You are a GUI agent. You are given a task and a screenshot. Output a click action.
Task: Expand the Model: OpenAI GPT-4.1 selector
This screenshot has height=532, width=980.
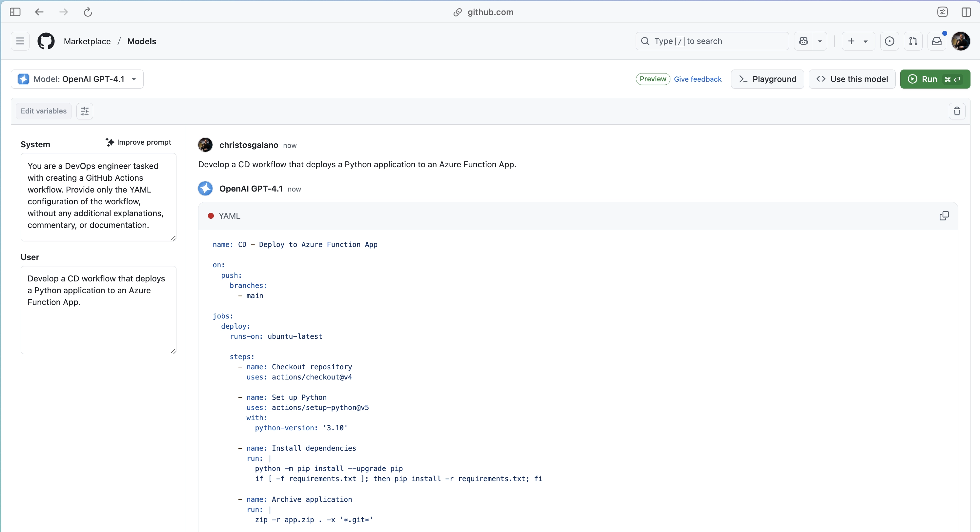pos(77,79)
